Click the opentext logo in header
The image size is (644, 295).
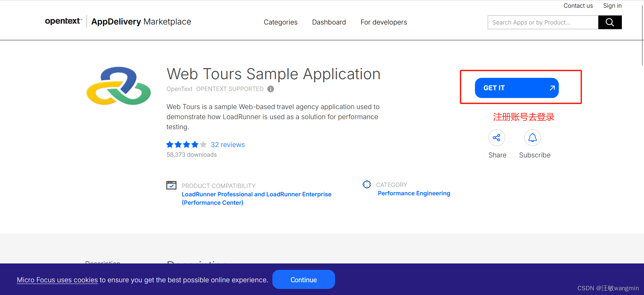(x=64, y=21)
